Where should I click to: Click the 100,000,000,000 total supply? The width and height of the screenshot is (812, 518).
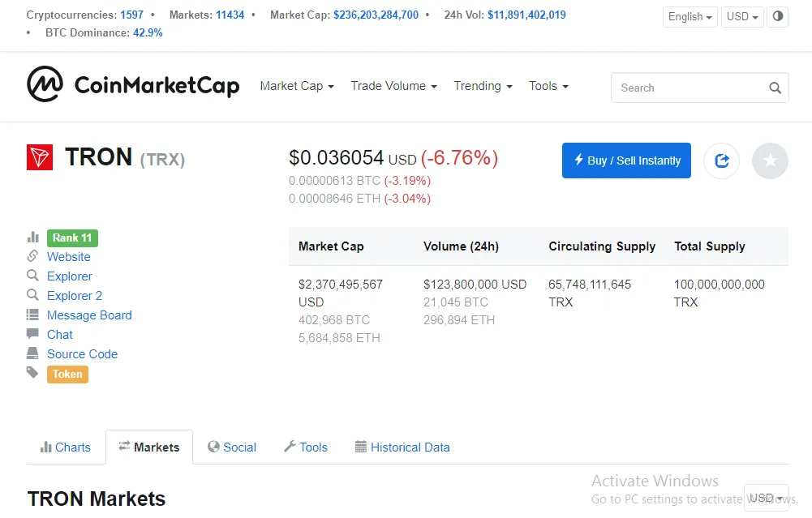[719, 285]
